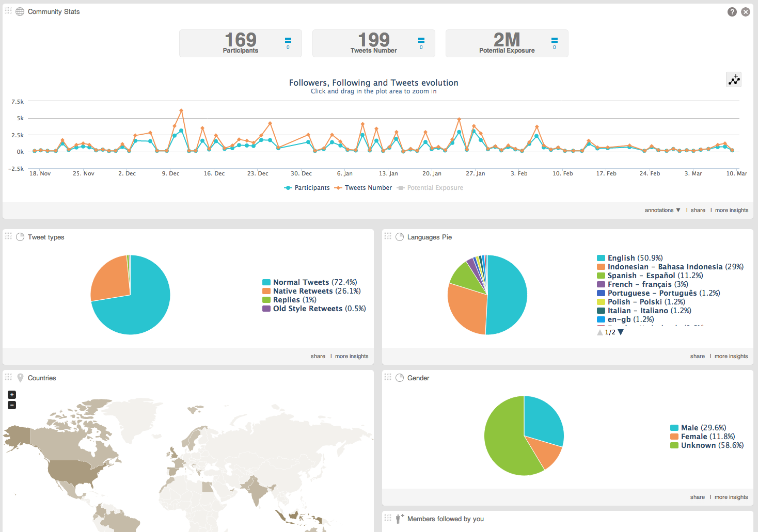Viewport: 758px width, 532px height.
Task: Grab the Languages Pie drag handle
Action: pos(388,236)
